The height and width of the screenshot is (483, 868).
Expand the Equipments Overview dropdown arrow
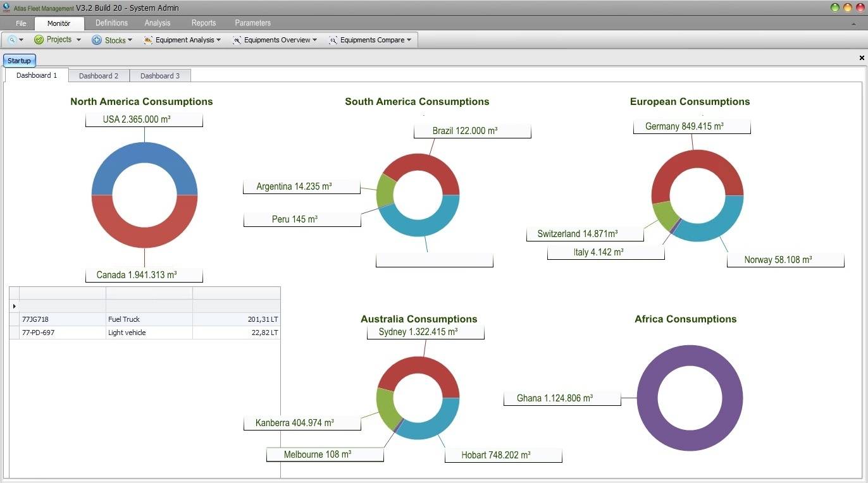[x=314, y=40]
